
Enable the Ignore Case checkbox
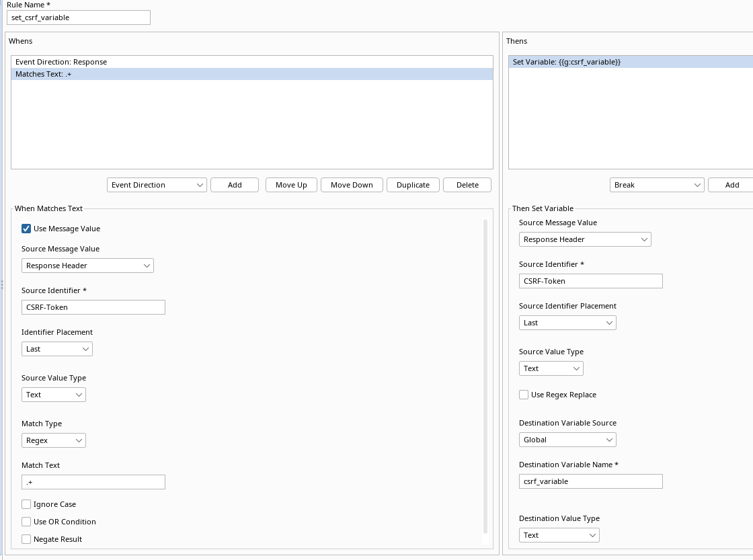click(x=26, y=504)
